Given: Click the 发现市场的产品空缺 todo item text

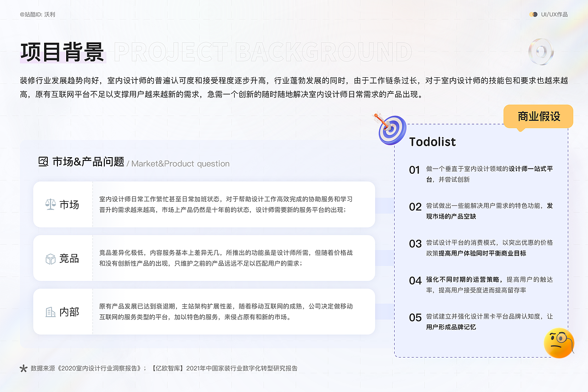Looking at the screenshot, I should tap(489, 211).
